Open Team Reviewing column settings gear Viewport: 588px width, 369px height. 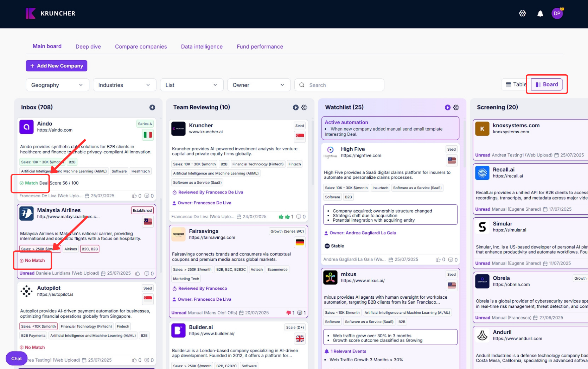(304, 107)
